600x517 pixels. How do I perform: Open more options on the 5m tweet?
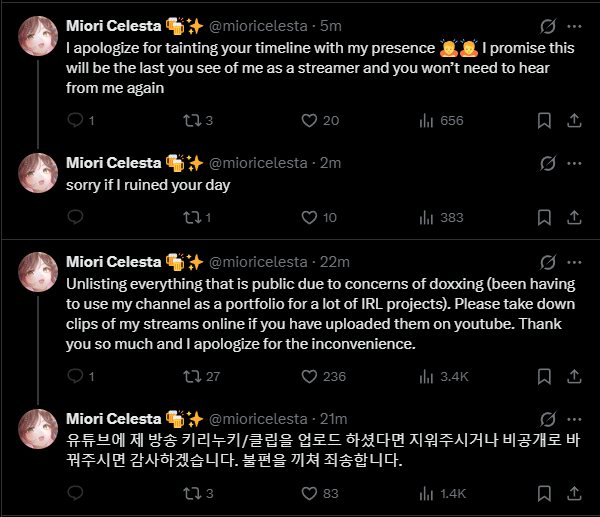point(574,26)
